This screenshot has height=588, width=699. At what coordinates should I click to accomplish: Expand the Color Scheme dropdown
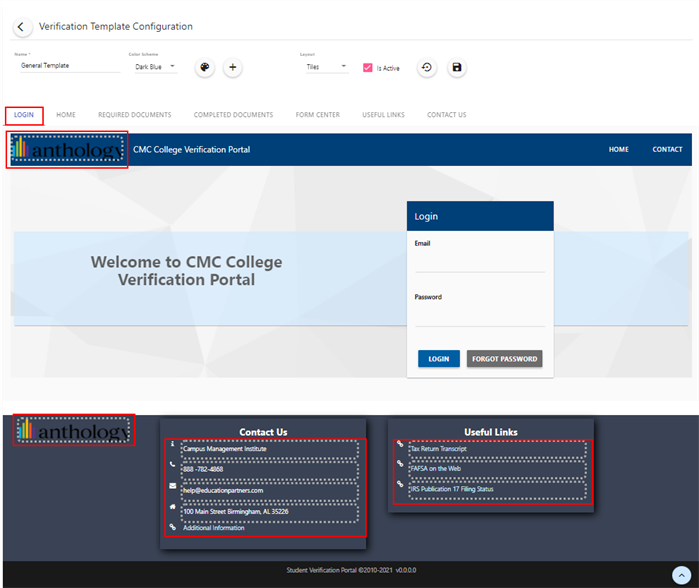[x=155, y=67]
